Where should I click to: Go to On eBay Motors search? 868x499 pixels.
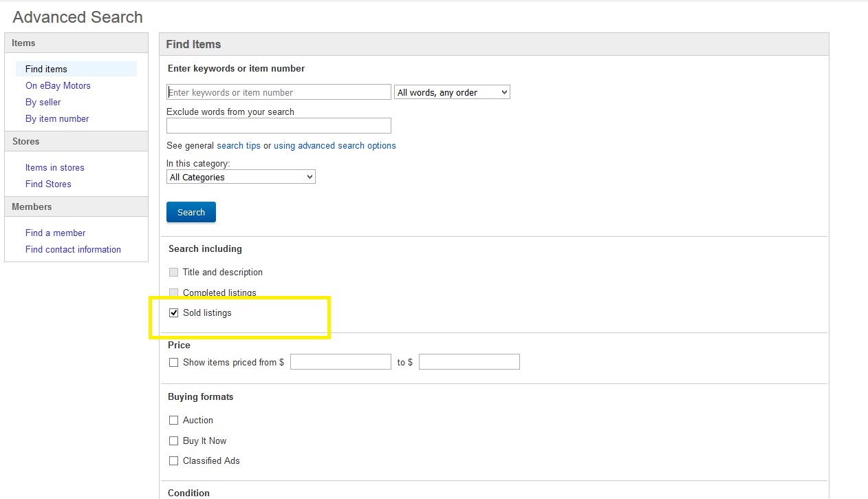pyautogui.click(x=58, y=86)
